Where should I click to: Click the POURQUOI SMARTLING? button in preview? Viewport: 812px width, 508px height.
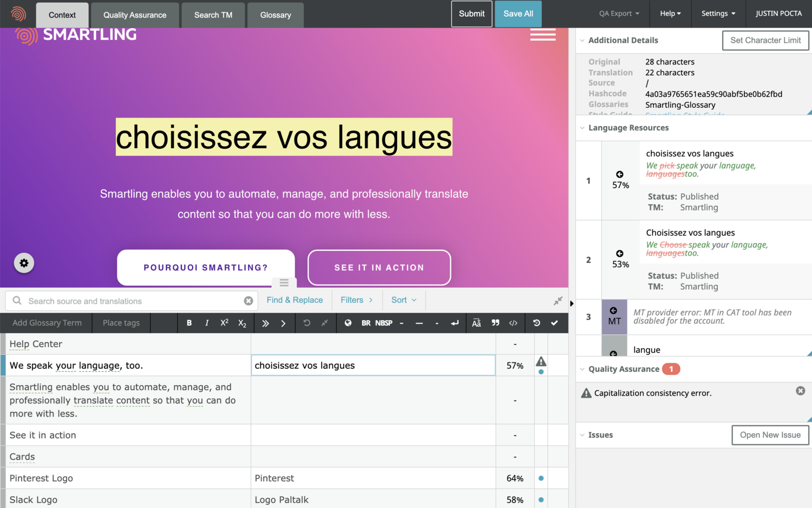[206, 268]
